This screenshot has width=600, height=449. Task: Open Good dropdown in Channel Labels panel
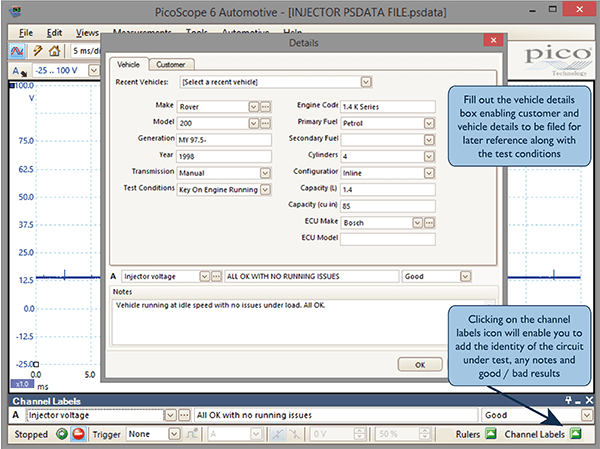click(586, 415)
